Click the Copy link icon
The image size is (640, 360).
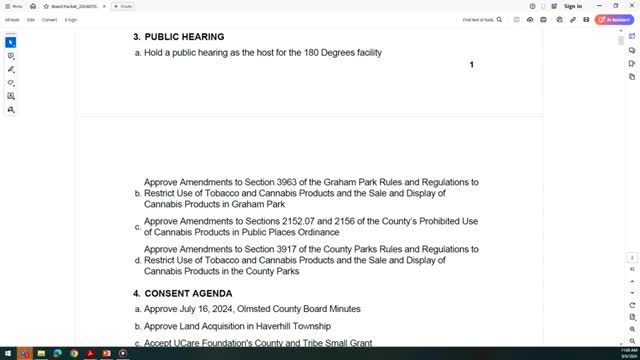pyautogui.click(x=573, y=20)
